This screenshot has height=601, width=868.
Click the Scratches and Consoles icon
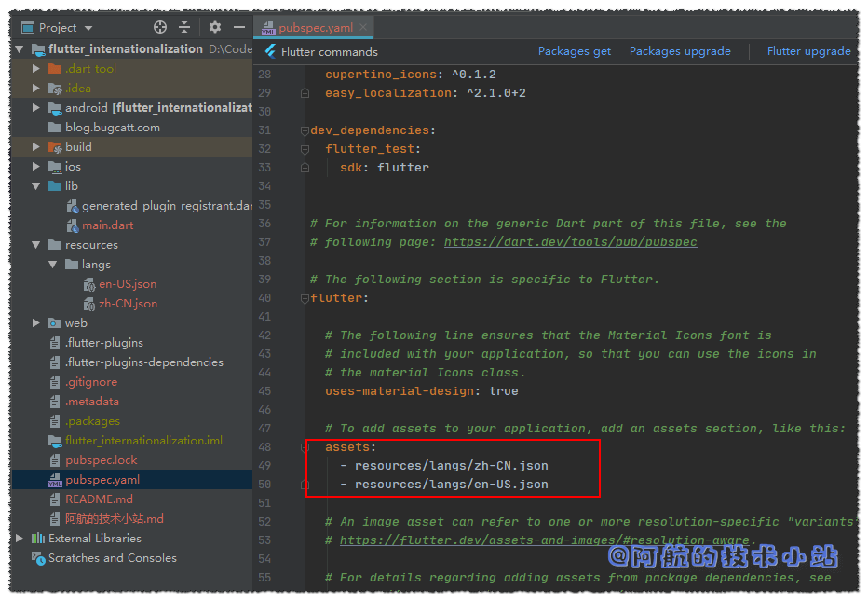point(38,558)
